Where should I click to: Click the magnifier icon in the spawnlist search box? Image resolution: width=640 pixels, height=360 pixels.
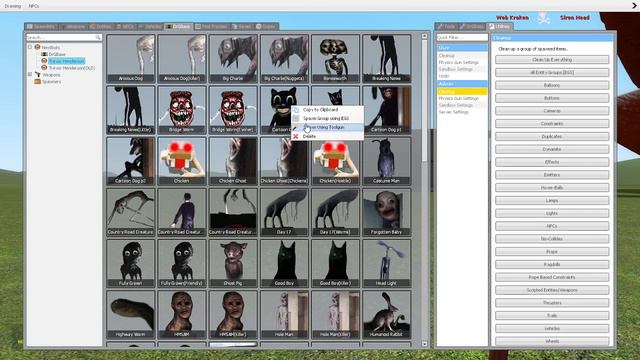98,38
